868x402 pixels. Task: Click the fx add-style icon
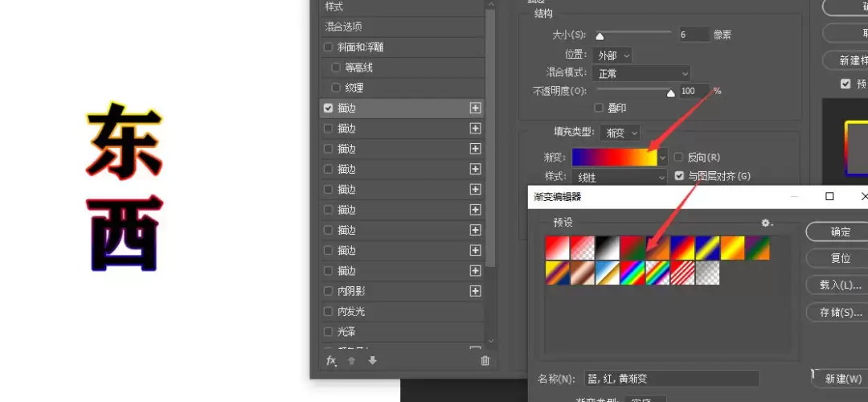click(331, 361)
